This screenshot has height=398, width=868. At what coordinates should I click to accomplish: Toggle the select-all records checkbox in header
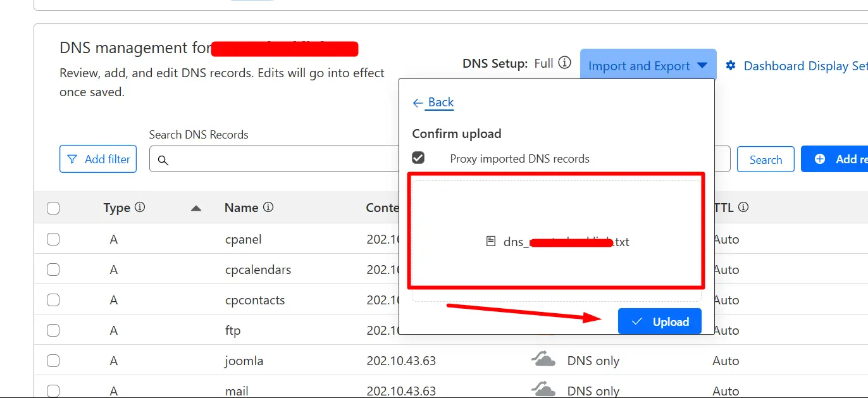pos(53,208)
